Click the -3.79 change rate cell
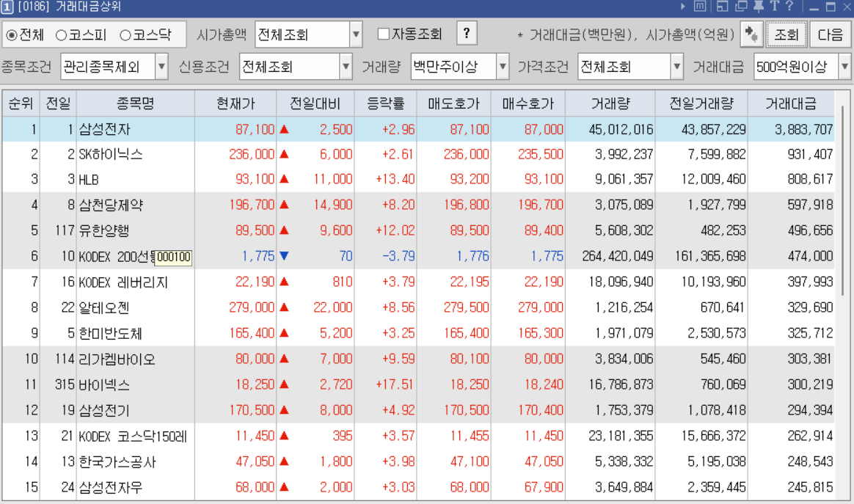 pyautogui.click(x=398, y=255)
